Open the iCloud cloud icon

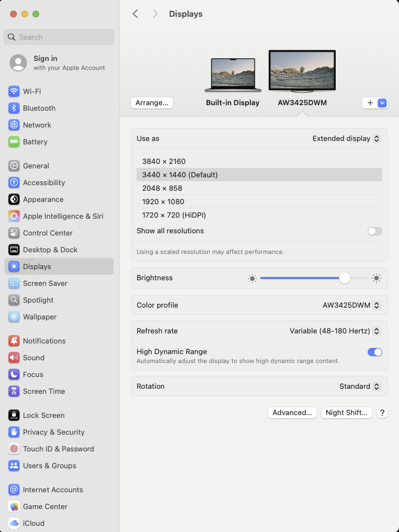point(14,523)
